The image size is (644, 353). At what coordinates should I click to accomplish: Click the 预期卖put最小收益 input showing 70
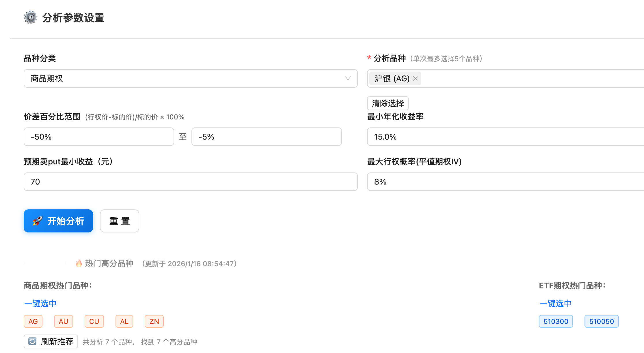pyautogui.click(x=191, y=182)
